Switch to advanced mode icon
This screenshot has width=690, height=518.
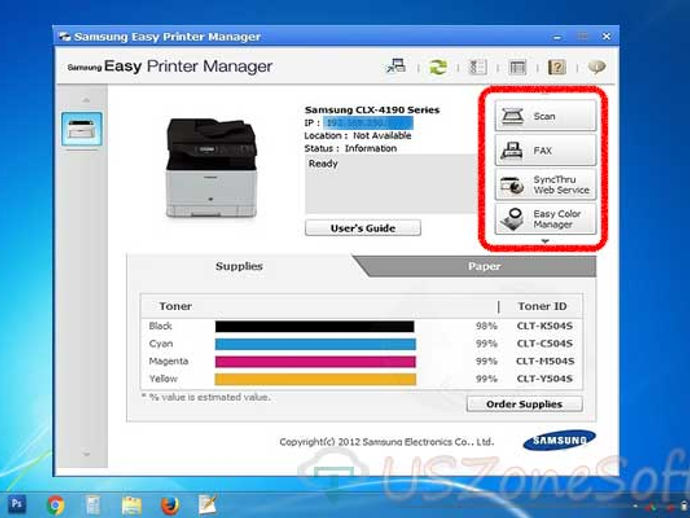pos(518,67)
